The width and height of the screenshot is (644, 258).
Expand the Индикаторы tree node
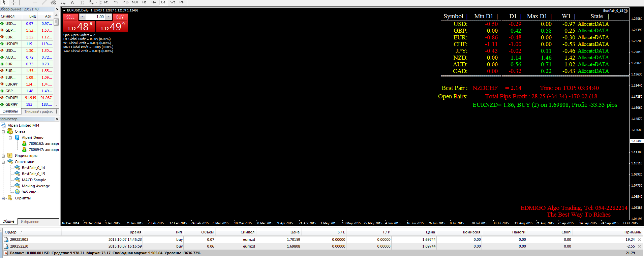[x=3, y=156]
